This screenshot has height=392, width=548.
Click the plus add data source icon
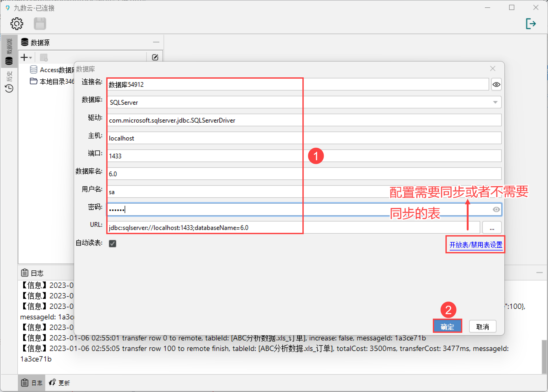coord(24,57)
